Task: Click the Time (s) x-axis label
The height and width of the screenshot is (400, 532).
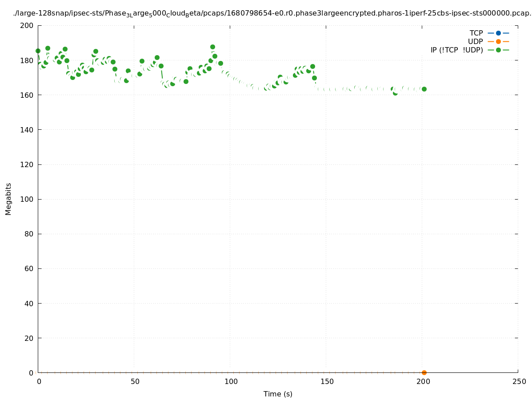Action: (x=278, y=394)
